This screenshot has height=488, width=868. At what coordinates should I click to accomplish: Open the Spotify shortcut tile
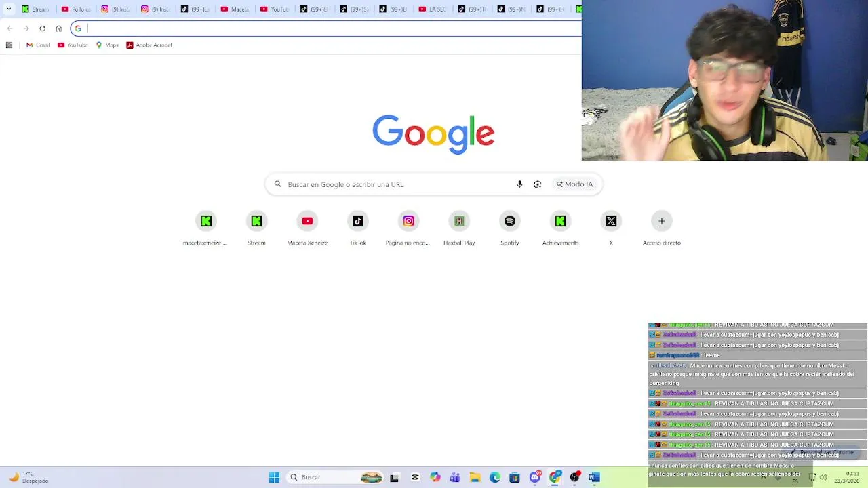510,228
